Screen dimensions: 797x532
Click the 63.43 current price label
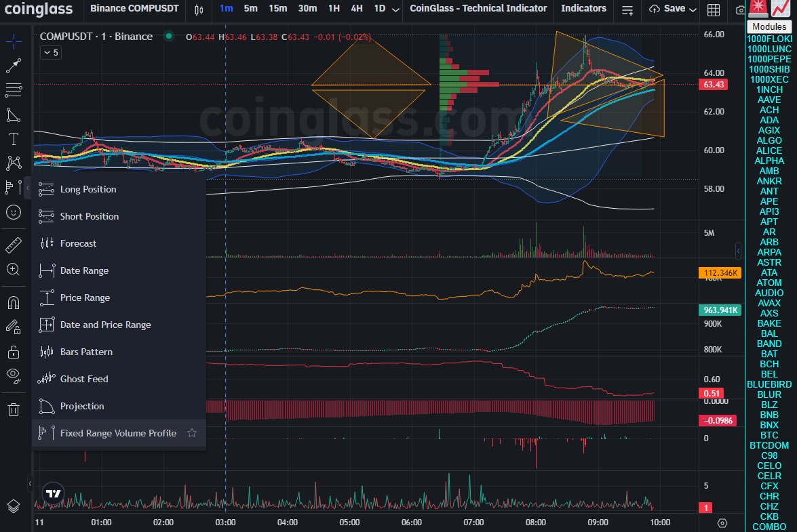[x=713, y=84]
